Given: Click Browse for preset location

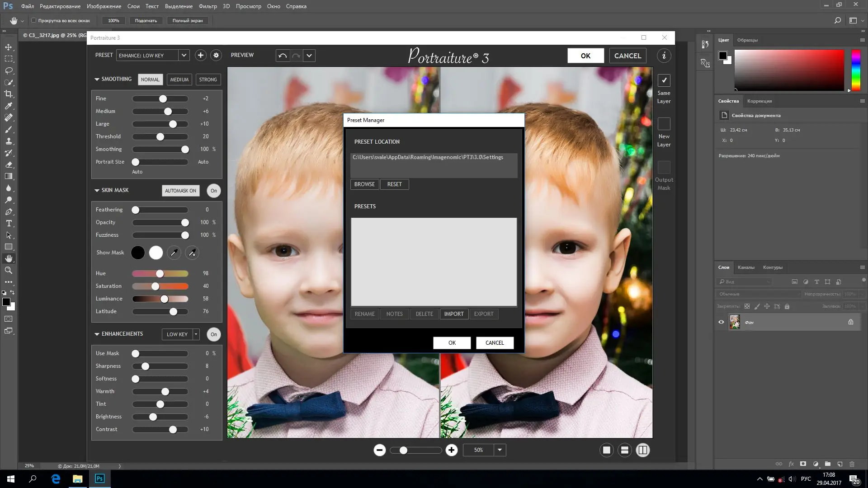Looking at the screenshot, I should (364, 184).
